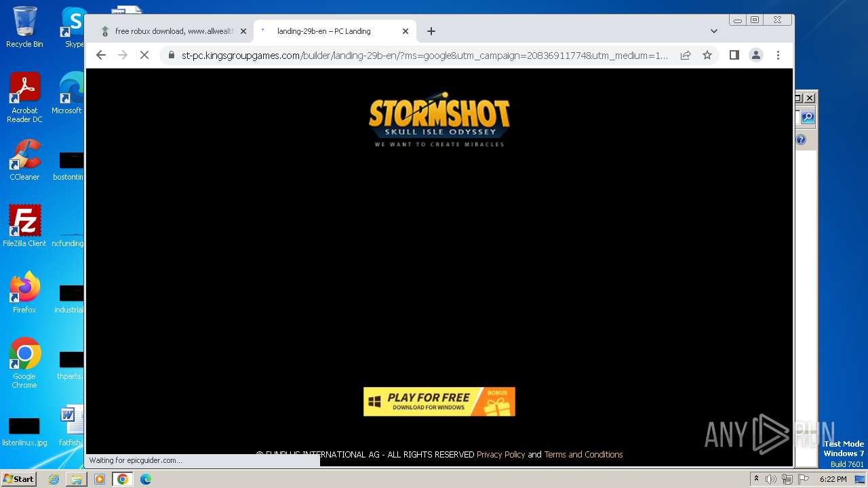The width and height of the screenshot is (868, 488).
Task: Close the free robux download tab
Action: [x=243, y=31]
